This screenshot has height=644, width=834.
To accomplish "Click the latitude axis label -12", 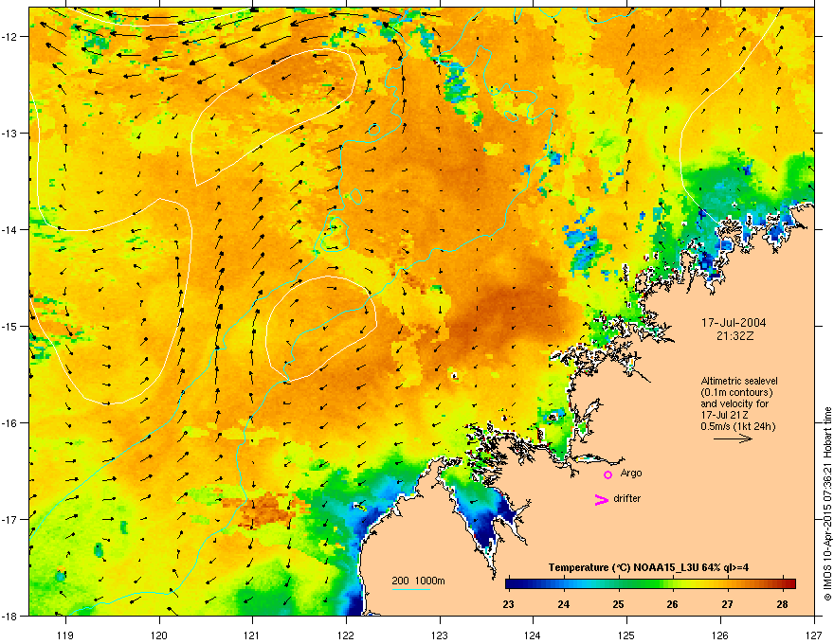I will tap(10, 37).
